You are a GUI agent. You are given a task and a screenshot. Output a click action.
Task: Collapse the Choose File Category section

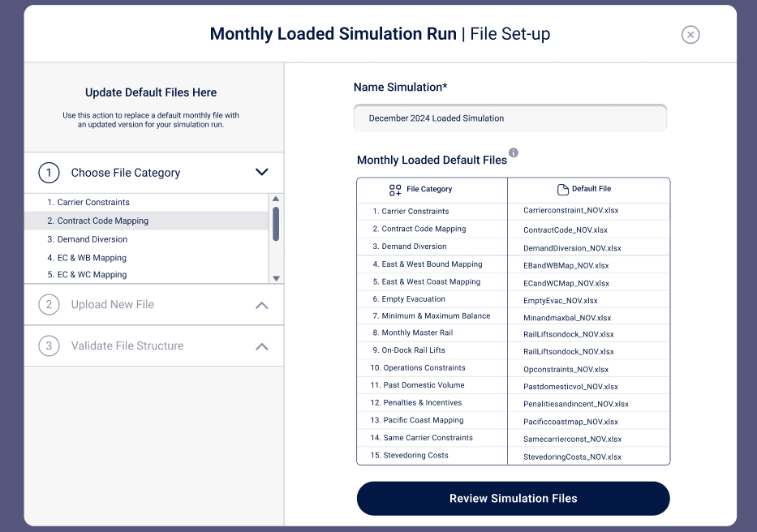[262, 172]
